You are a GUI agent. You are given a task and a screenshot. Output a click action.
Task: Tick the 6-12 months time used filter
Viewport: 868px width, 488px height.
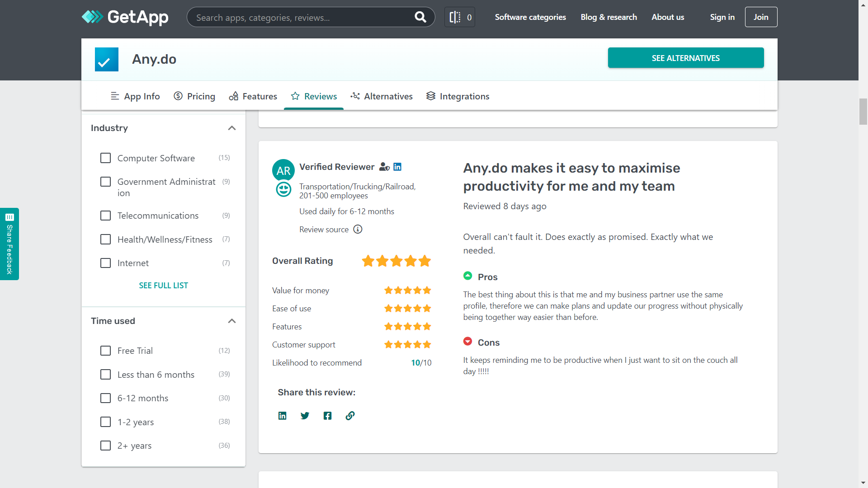point(105,398)
